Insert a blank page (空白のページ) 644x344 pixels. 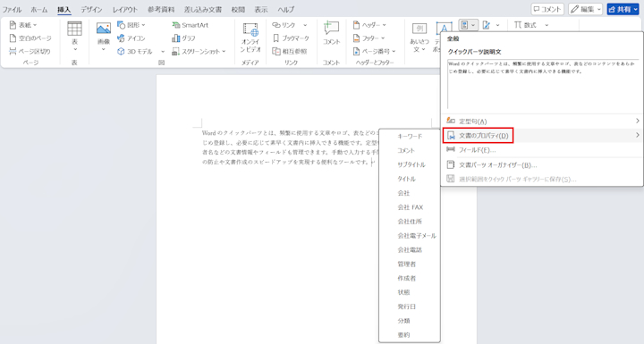point(30,38)
